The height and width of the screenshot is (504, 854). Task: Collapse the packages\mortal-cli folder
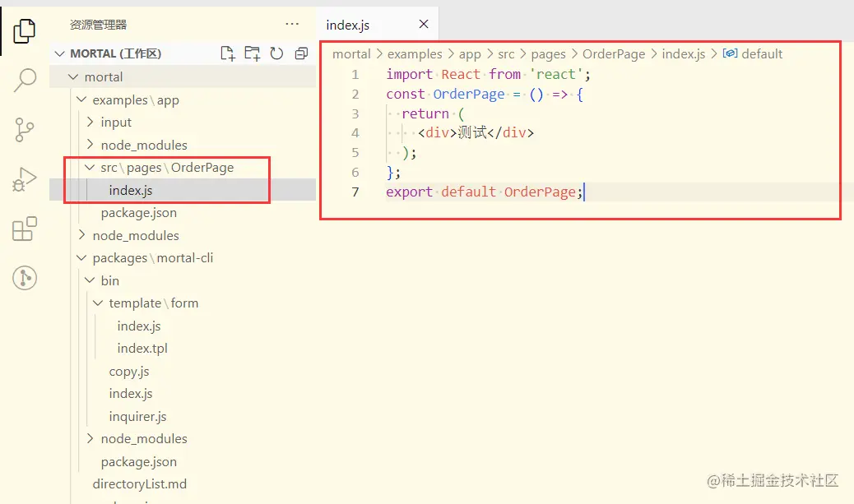[x=81, y=258]
